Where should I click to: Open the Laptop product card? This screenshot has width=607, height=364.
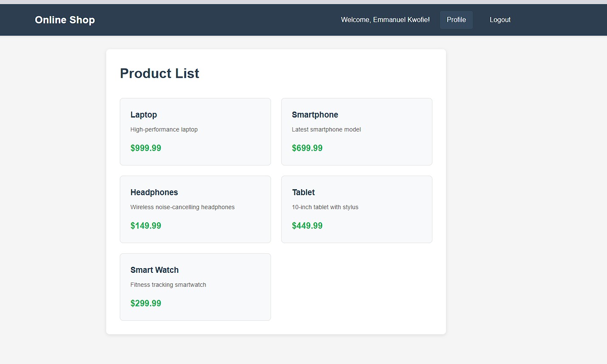[x=195, y=132]
